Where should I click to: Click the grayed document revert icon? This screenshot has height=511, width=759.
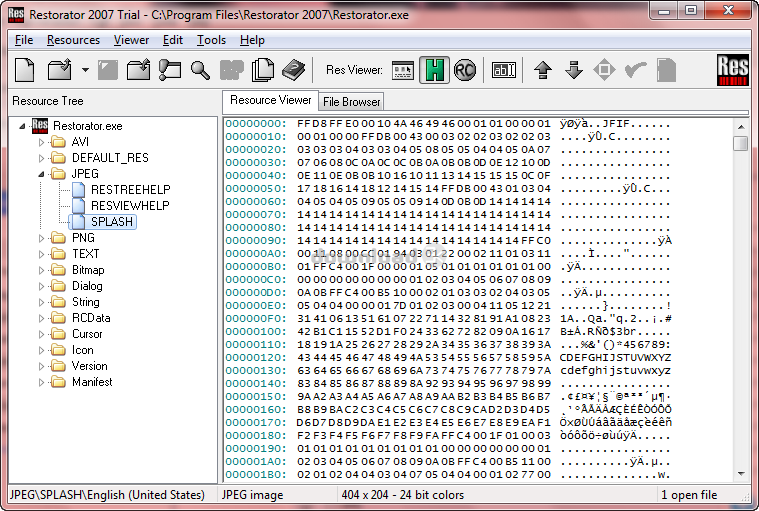pos(666,70)
